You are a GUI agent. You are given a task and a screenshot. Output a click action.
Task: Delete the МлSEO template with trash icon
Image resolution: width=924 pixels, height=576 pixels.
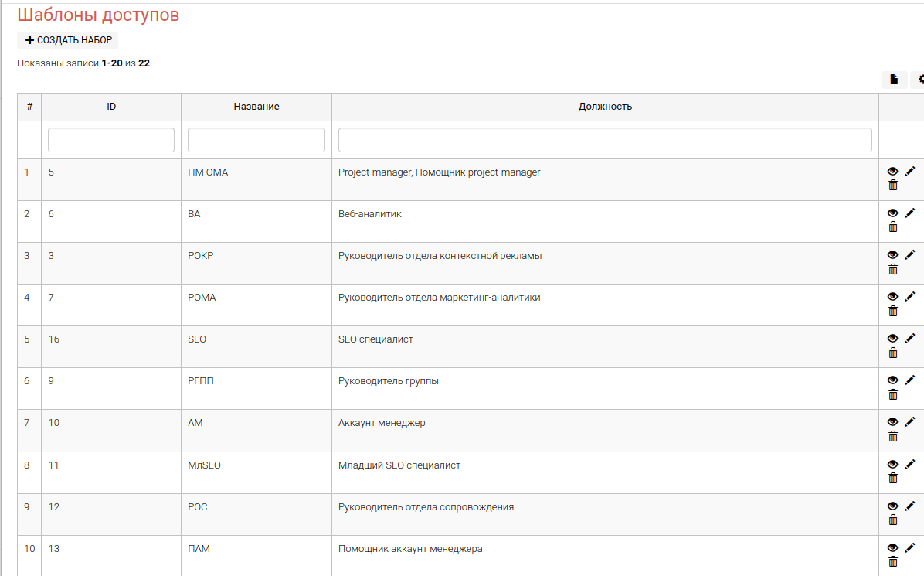[x=893, y=478]
